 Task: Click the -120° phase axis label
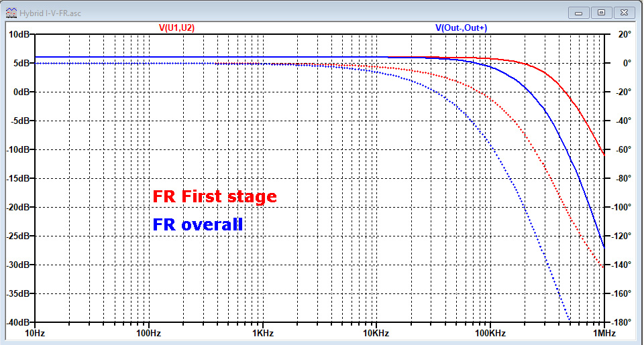pos(622,236)
